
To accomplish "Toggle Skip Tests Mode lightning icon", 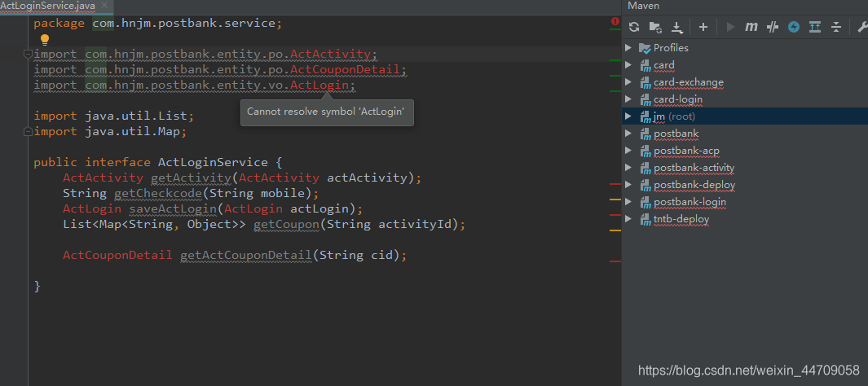I will pyautogui.click(x=794, y=27).
